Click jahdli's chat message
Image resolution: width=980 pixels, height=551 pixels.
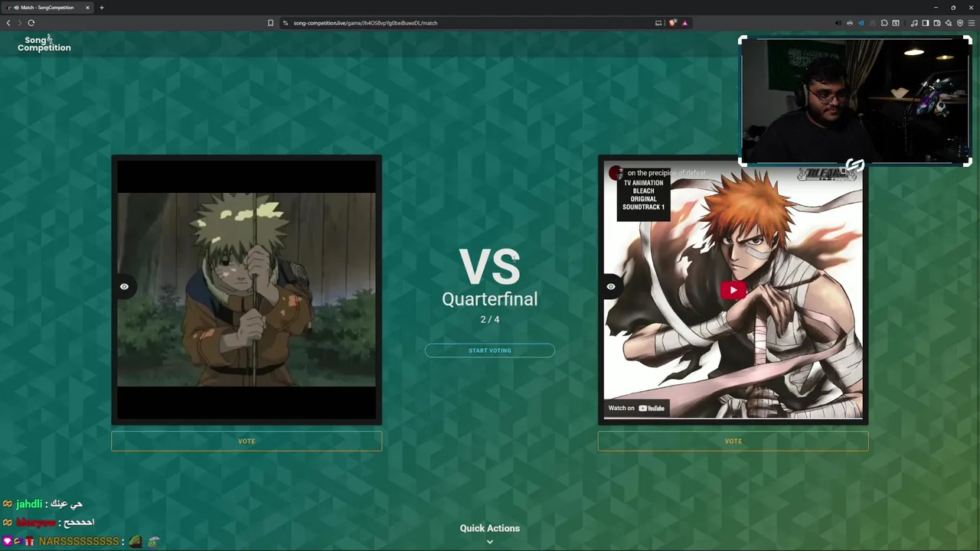pos(65,504)
